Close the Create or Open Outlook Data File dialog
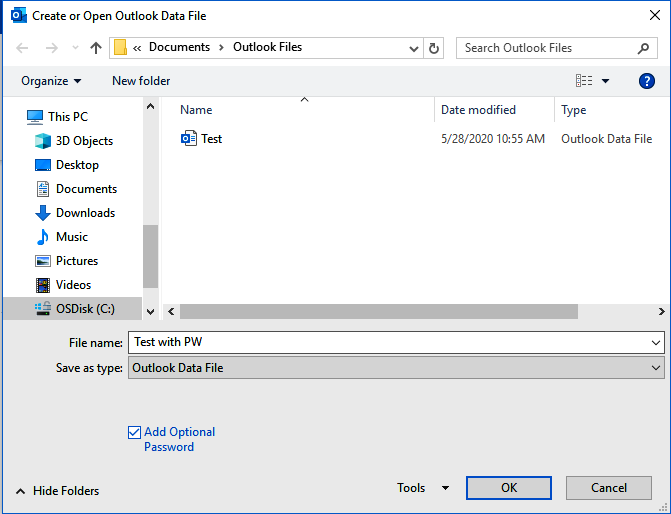671x514 pixels. pyautogui.click(x=655, y=15)
